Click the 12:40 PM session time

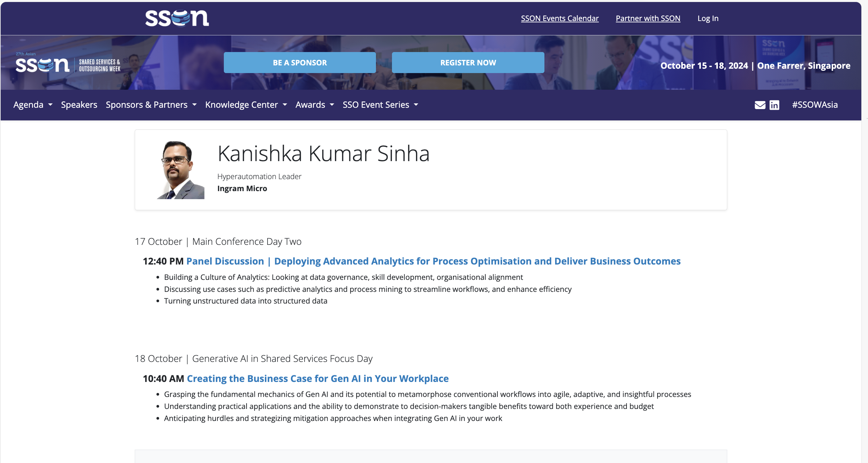point(163,261)
